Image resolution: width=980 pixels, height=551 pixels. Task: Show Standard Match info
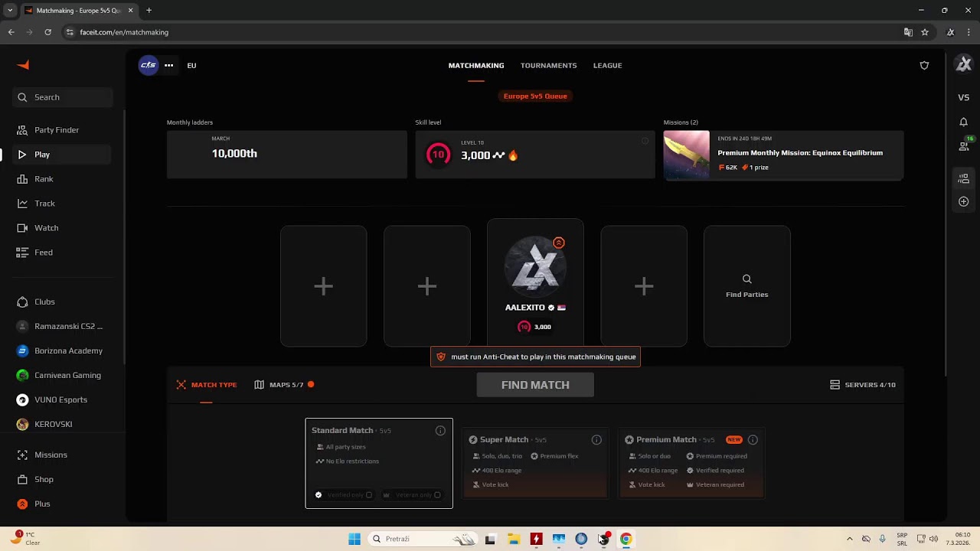pyautogui.click(x=440, y=431)
